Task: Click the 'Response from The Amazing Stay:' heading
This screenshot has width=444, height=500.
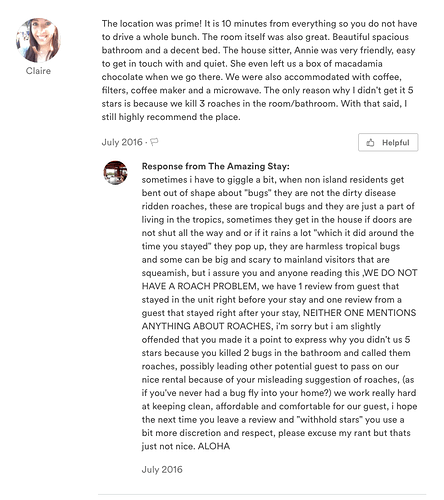Action: [x=216, y=166]
